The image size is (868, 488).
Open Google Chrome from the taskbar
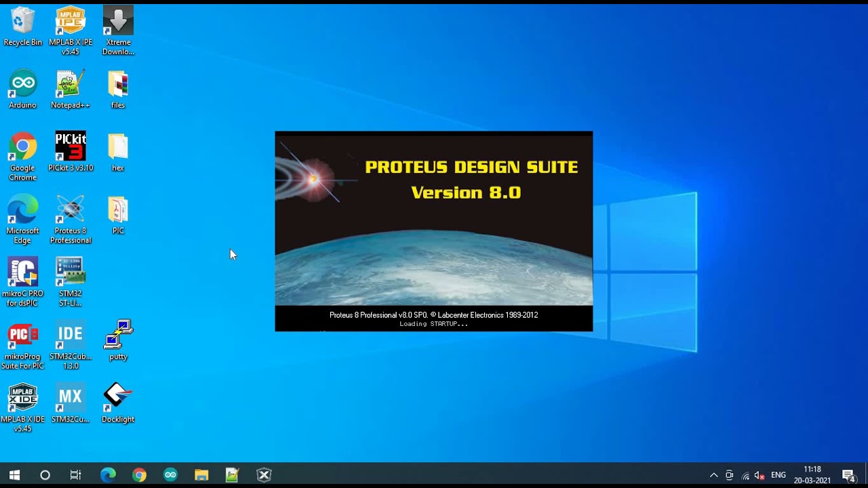coord(139,475)
